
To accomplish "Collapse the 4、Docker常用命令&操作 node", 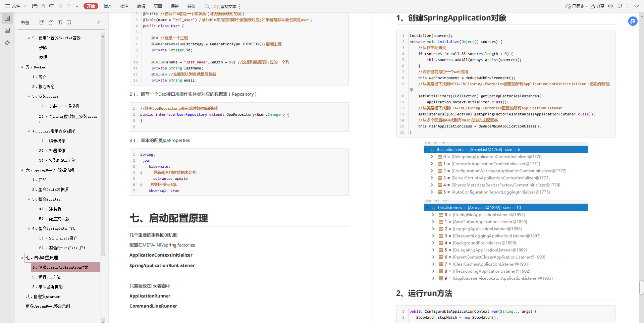I will click(29, 131).
